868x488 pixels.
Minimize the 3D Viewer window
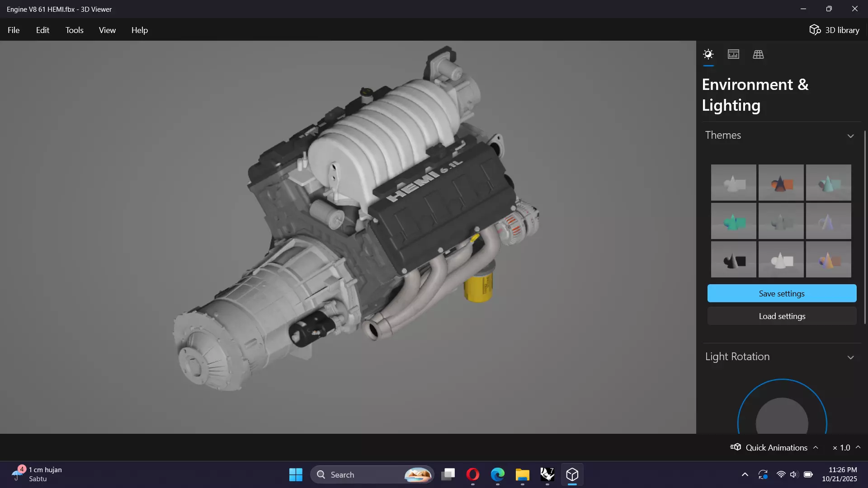coord(803,9)
